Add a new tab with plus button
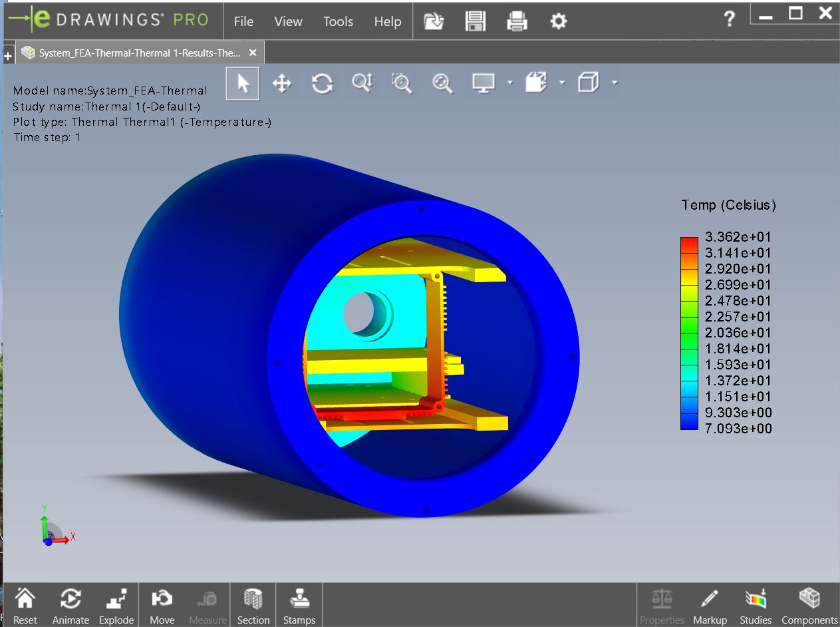This screenshot has width=840, height=627. 8,57
